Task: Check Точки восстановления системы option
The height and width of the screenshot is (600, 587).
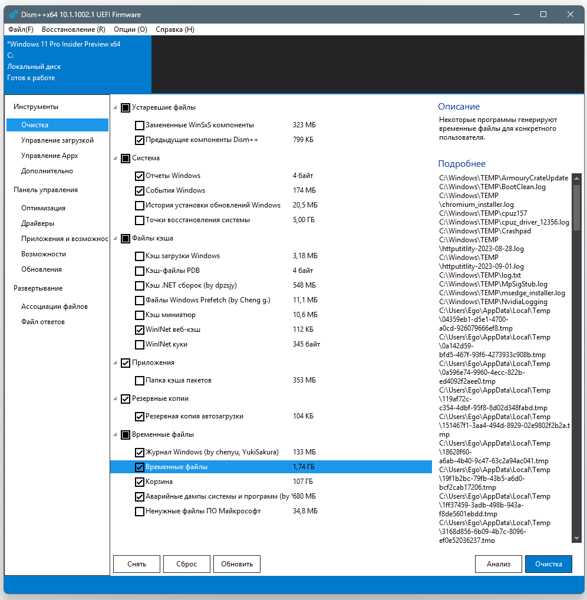Action: pyautogui.click(x=140, y=220)
